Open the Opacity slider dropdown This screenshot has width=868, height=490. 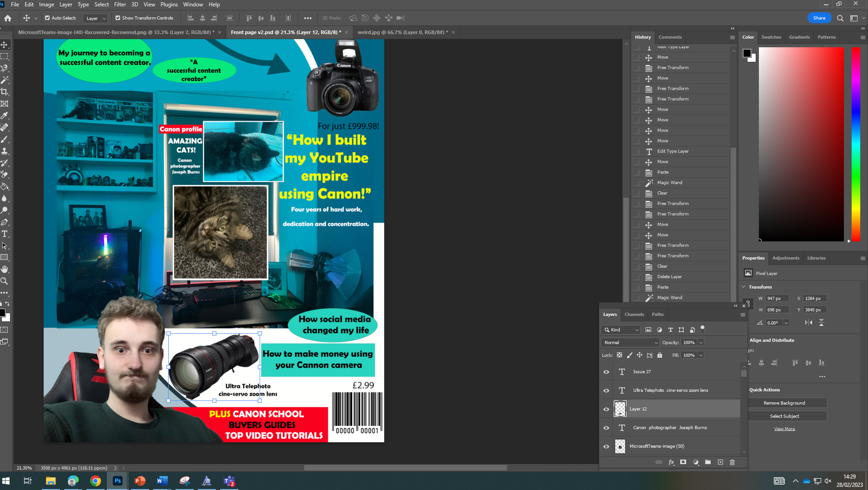coord(701,343)
